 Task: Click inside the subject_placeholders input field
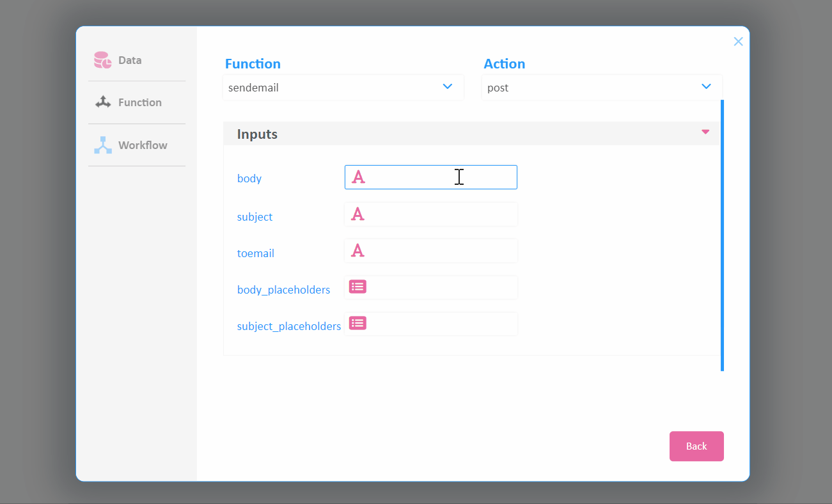[x=431, y=324]
